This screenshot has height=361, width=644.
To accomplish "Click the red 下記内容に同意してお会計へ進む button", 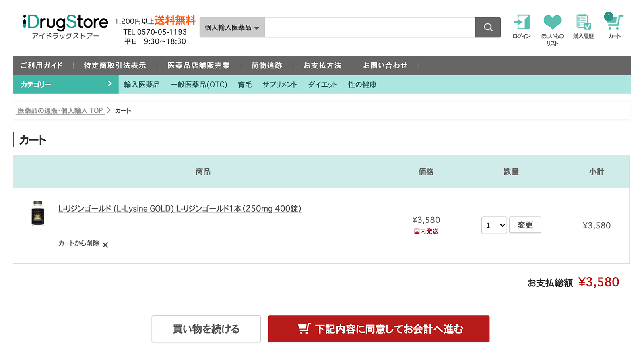I will pyautogui.click(x=379, y=329).
